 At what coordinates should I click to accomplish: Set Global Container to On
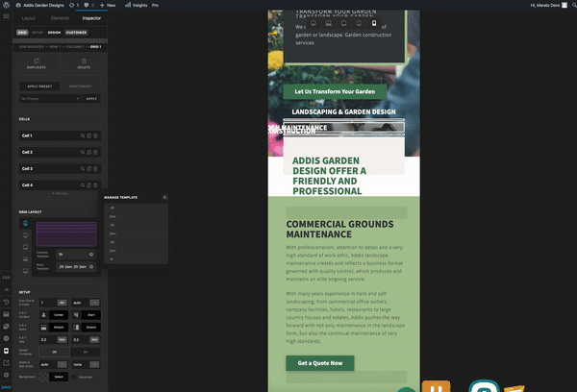tap(86, 352)
